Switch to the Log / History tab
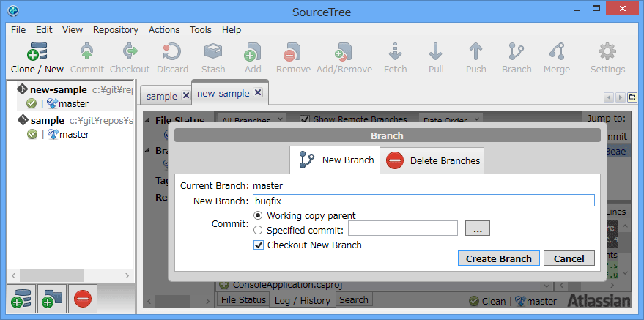Image resolution: width=644 pixels, height=320 pixels. tap(303, 301)
